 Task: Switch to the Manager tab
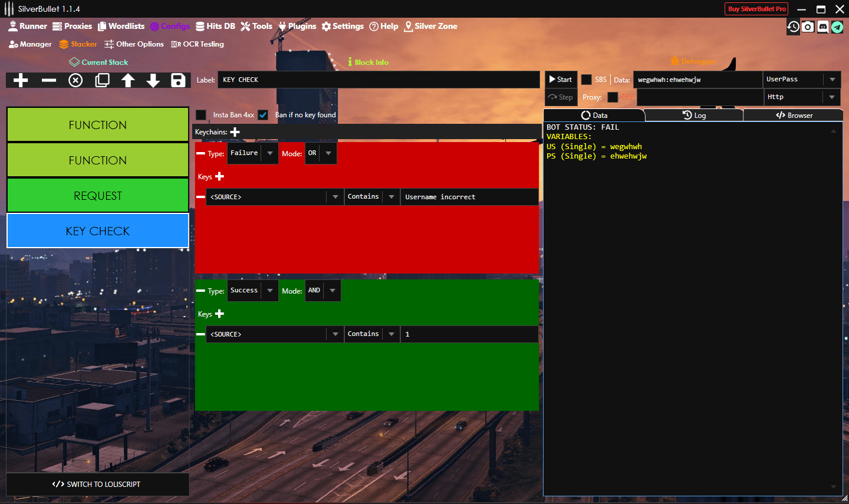tap(30, 44)
